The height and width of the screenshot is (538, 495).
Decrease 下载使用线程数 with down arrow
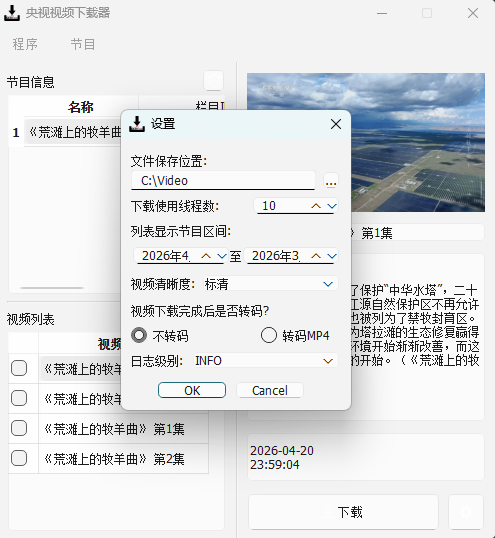331,206
